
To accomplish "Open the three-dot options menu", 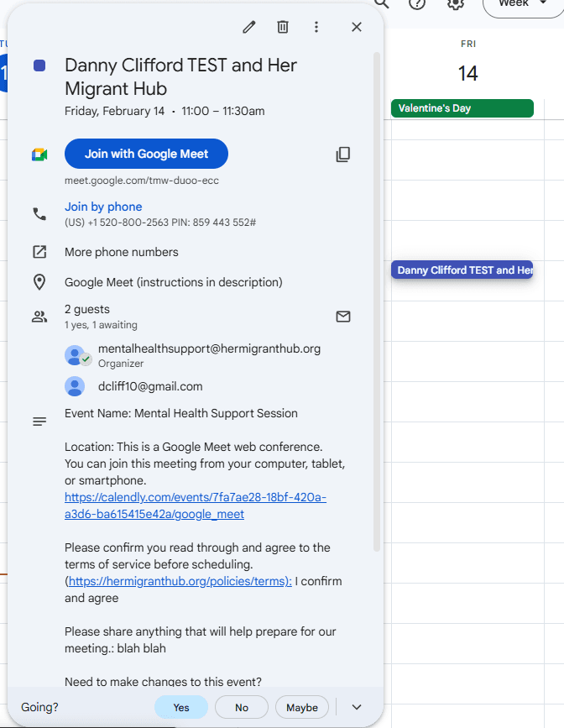I will [316, 27].
